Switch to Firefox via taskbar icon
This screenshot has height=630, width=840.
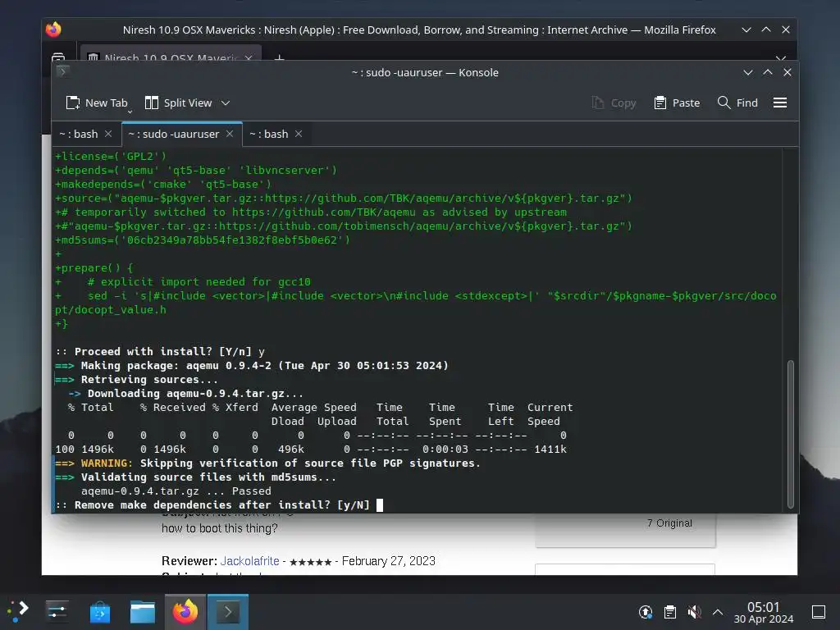click(x=185, y=611)
